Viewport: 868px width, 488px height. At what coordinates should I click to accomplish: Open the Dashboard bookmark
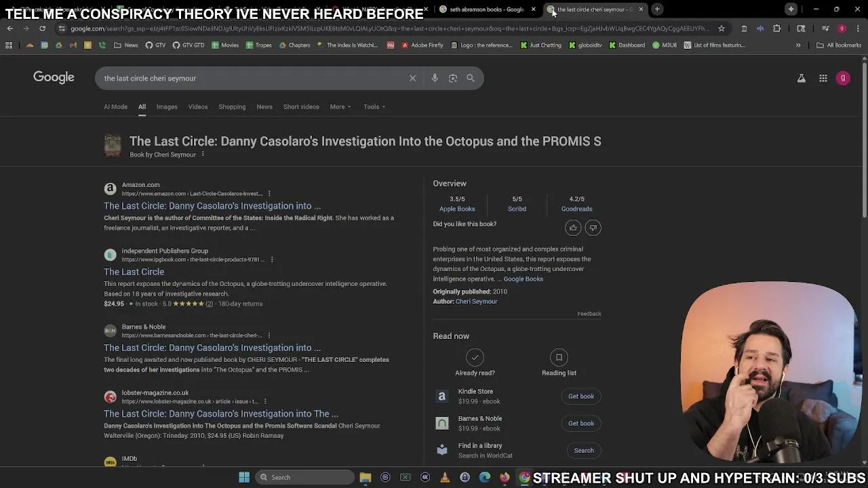pos(627,45)
